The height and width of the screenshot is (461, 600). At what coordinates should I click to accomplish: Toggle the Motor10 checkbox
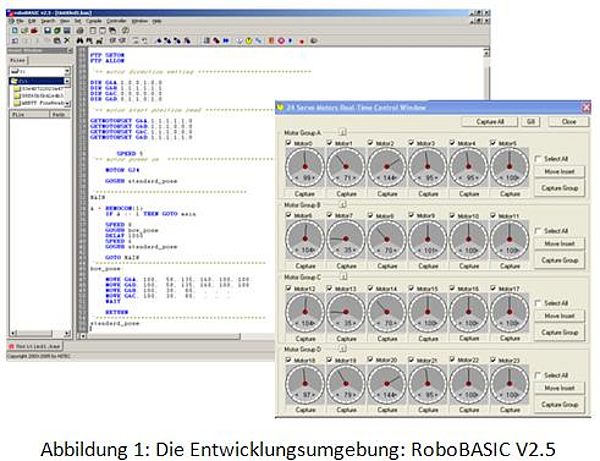tap(452, 215)
